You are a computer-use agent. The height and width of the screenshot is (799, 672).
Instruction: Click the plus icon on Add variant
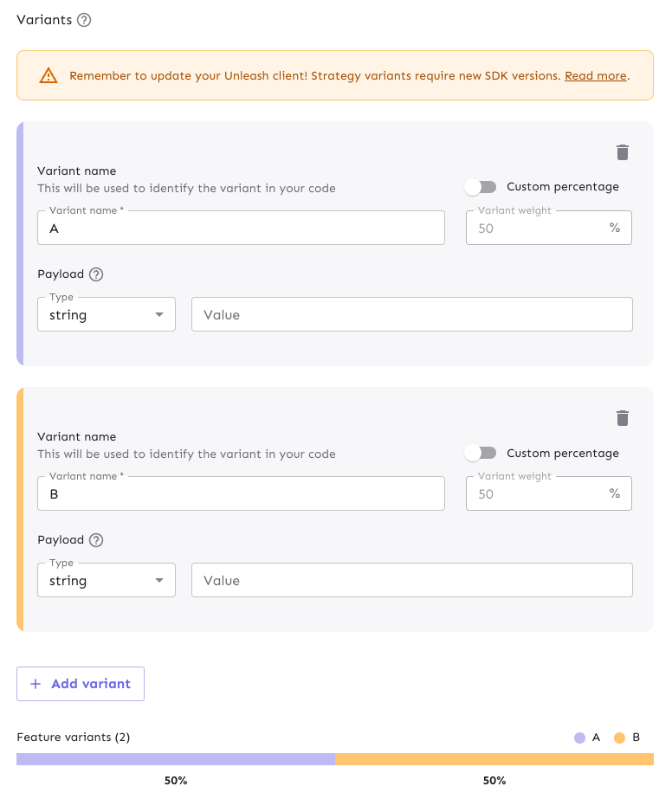[35, 684]
